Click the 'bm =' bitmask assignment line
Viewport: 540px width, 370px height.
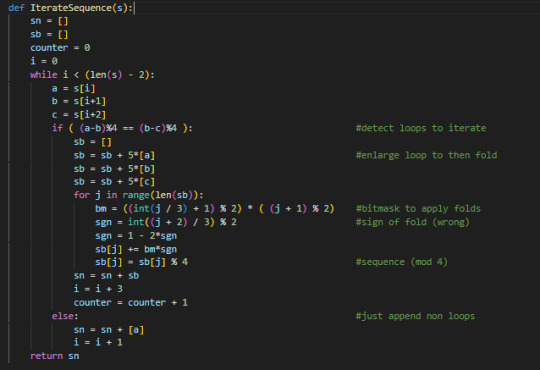click(214, 208)
